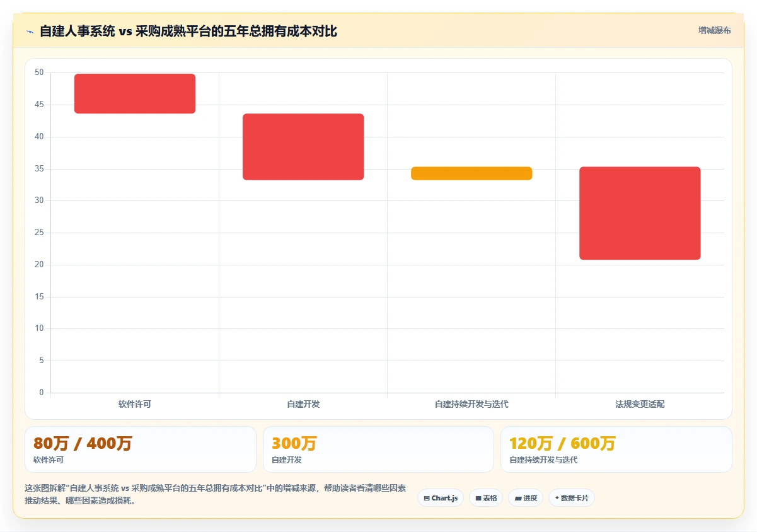Click the 法规变更适配 x-axis label
The height and width of the screenshot is (532, 757).
coord(640,404)
